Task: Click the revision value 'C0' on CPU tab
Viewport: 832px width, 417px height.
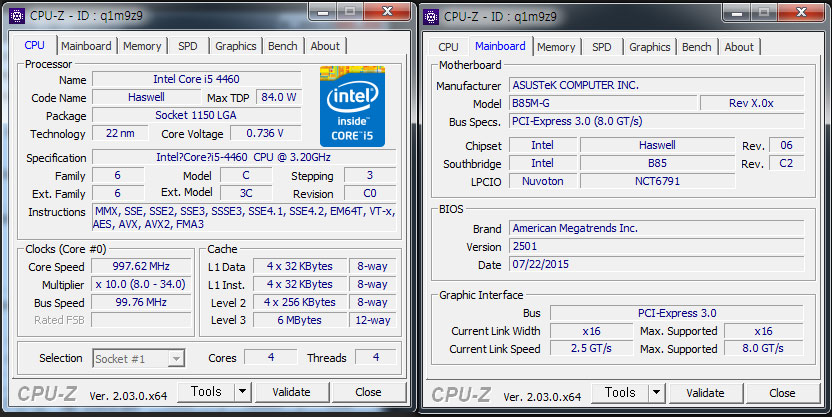Action: 370,193
